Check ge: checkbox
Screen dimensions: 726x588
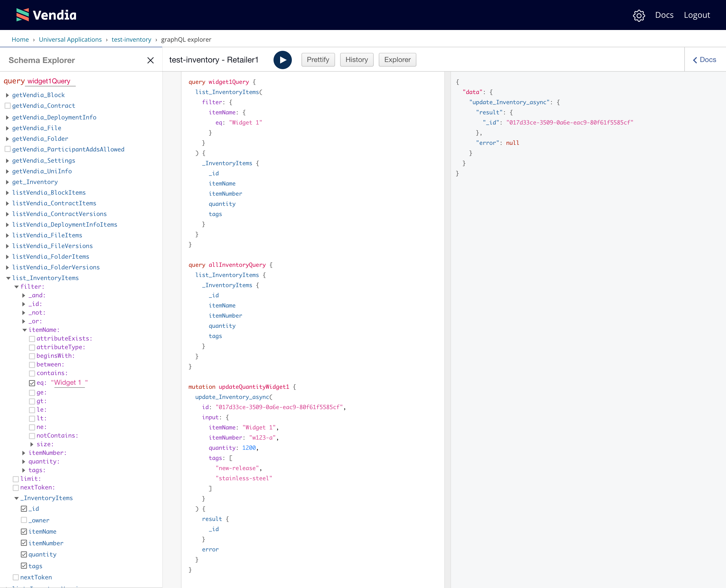32,393
